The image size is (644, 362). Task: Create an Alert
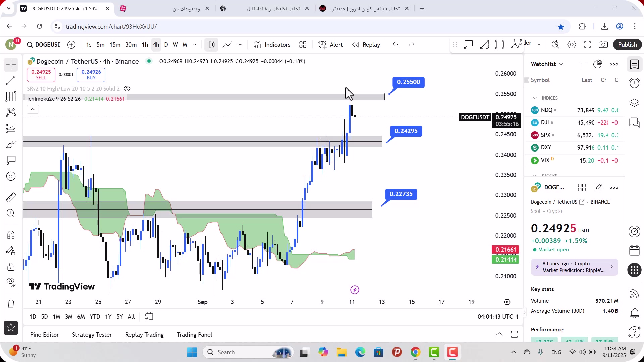331,45
